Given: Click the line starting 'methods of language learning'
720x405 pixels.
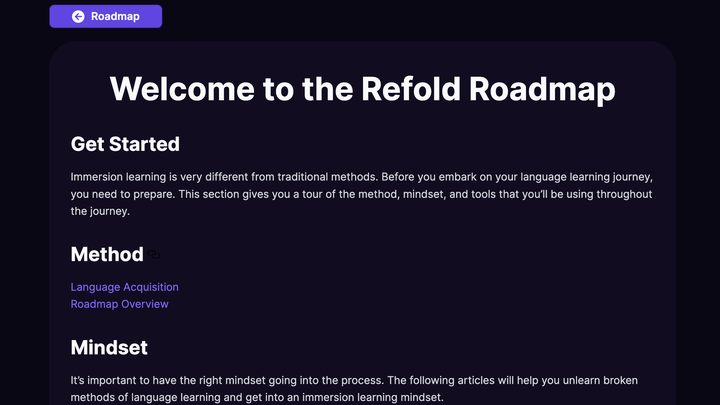Looking at the screenshot, I should 270,398.
